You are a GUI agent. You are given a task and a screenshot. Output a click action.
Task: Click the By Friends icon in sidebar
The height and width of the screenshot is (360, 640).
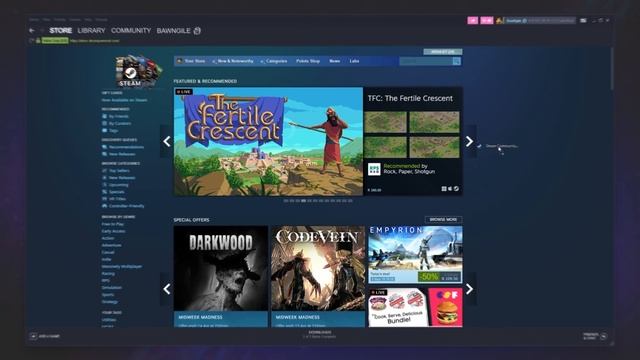tap(104, 116)
